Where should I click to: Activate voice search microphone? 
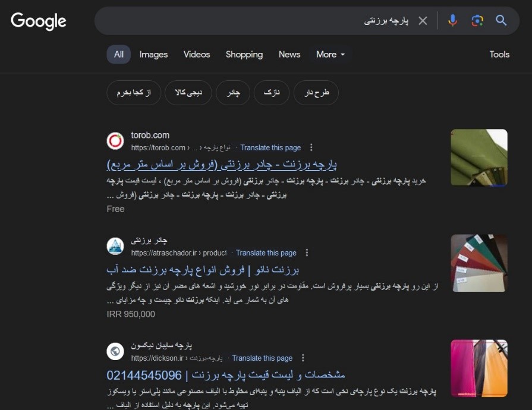(x=453, y=20)
